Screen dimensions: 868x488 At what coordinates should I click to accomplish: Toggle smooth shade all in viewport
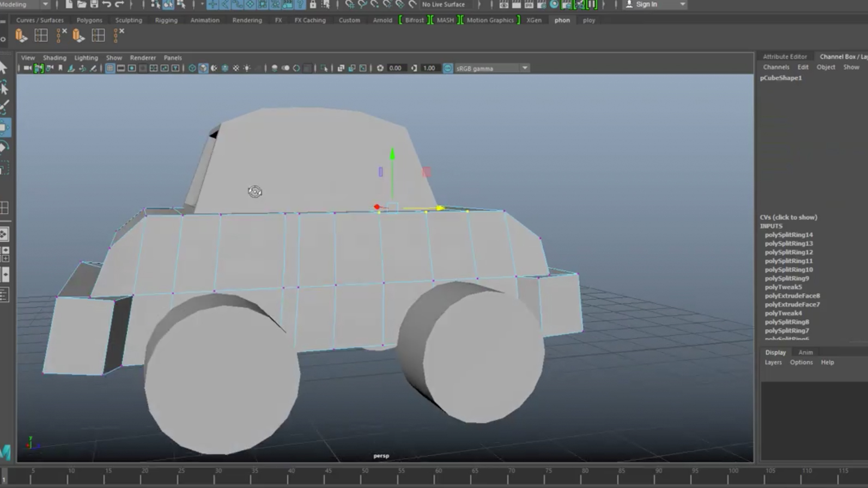pos(203,68)
